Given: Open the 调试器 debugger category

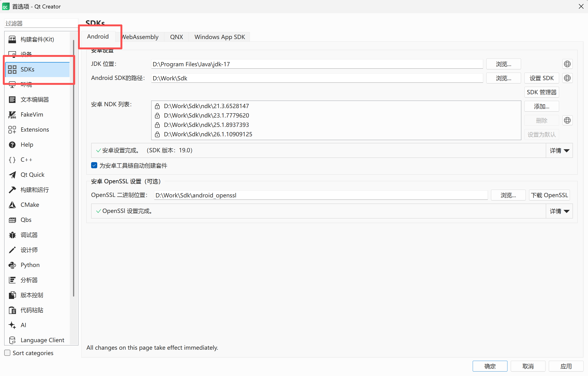Looking at the screenshot, I should pos(29,235).
